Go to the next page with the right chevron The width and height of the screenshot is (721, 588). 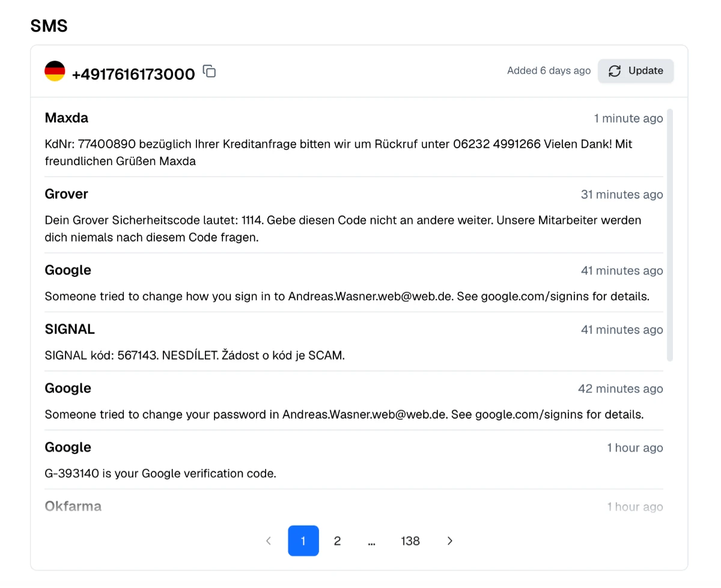[x=450, y=541]
